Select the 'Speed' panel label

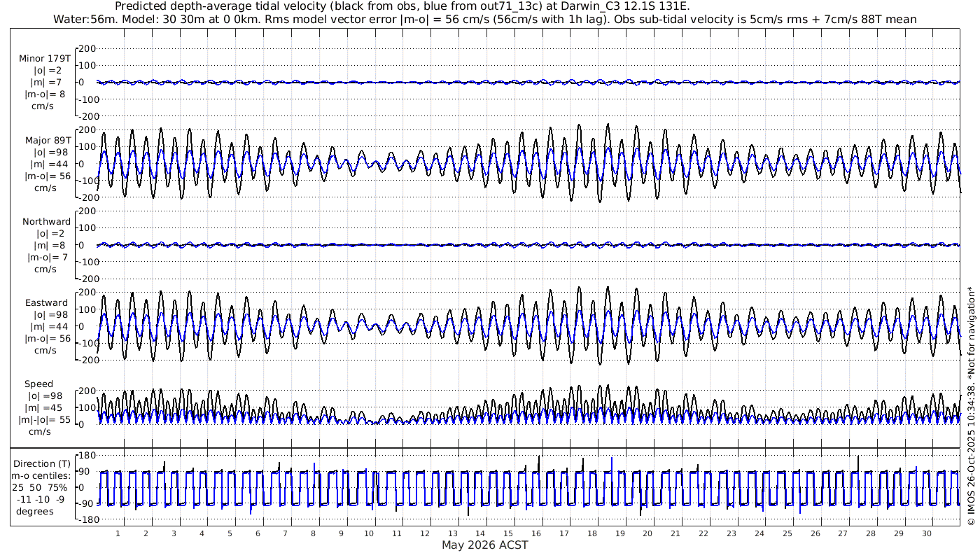[38, 384]
